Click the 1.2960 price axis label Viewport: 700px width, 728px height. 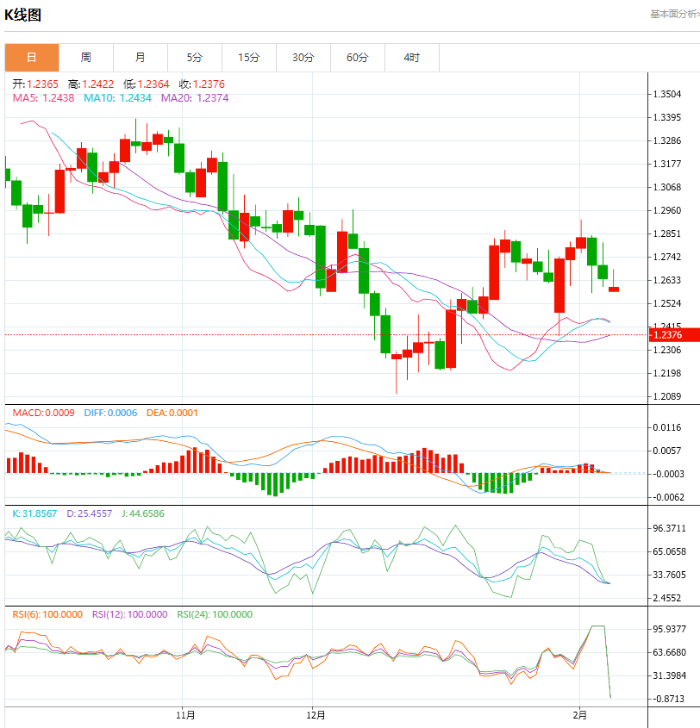click(667, 210)
